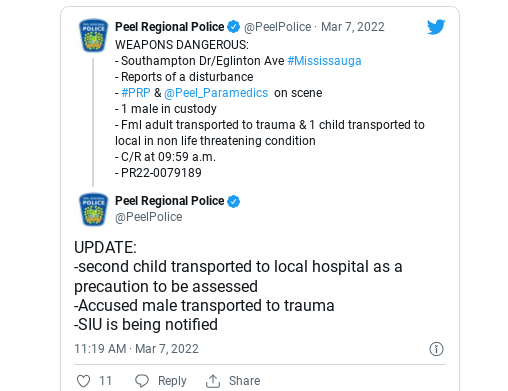Click top Peel Police badge avatar
The width and height of the screenshot is (508, 391).
tap(93, 35)
